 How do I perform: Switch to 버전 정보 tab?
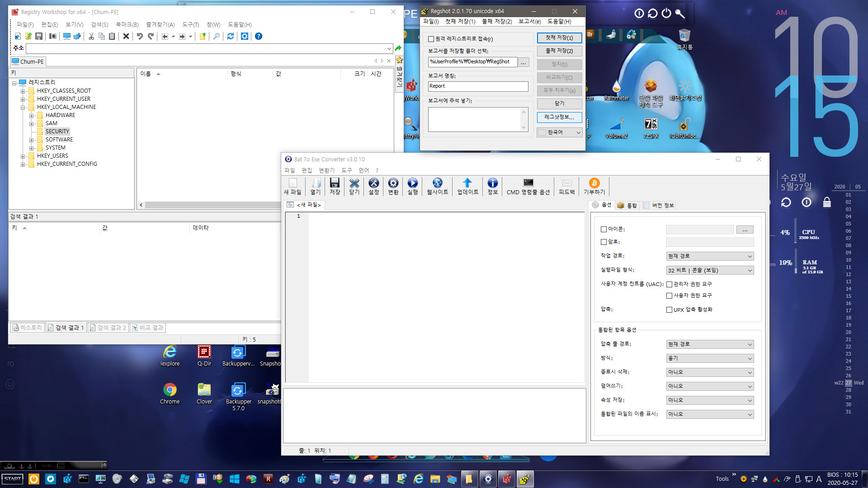659,205
